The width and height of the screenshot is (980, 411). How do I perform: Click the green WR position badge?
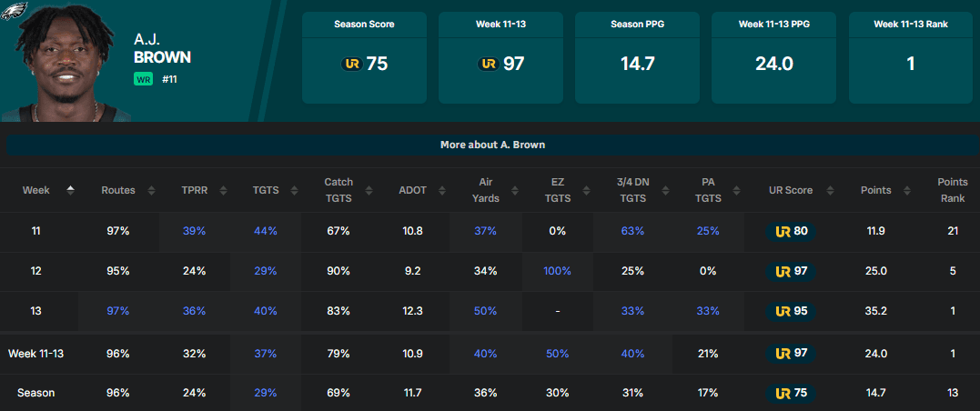pos(143,79)
